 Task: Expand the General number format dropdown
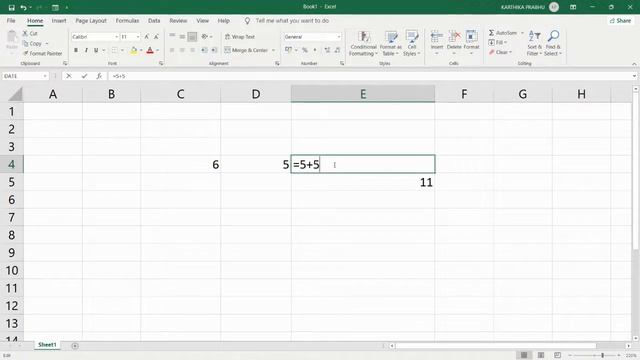tap(339, 37)
